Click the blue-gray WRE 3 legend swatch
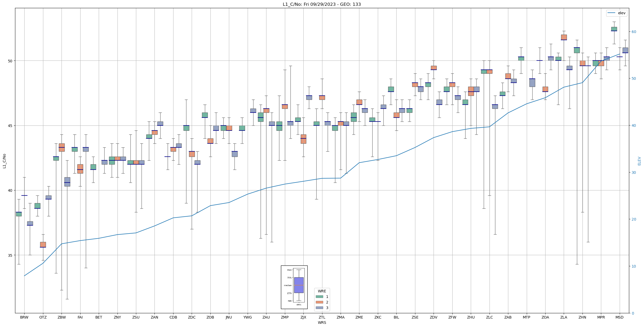 (319, 308)
